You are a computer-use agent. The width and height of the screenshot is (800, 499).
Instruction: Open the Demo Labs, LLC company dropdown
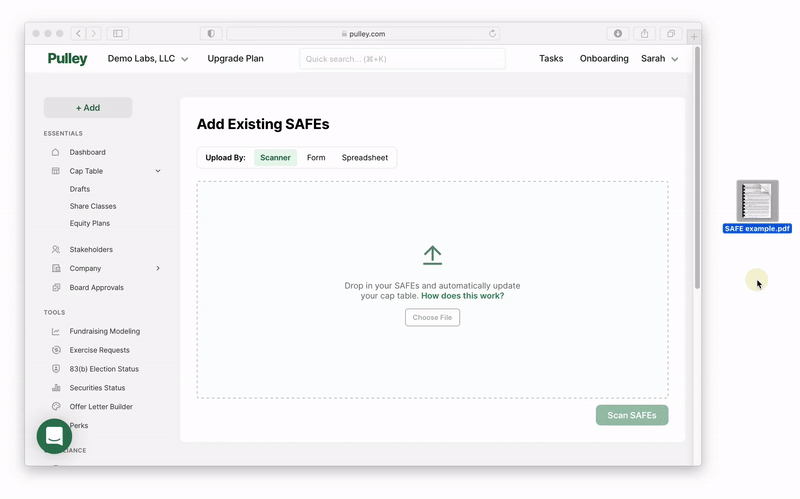tap(147, 59)
